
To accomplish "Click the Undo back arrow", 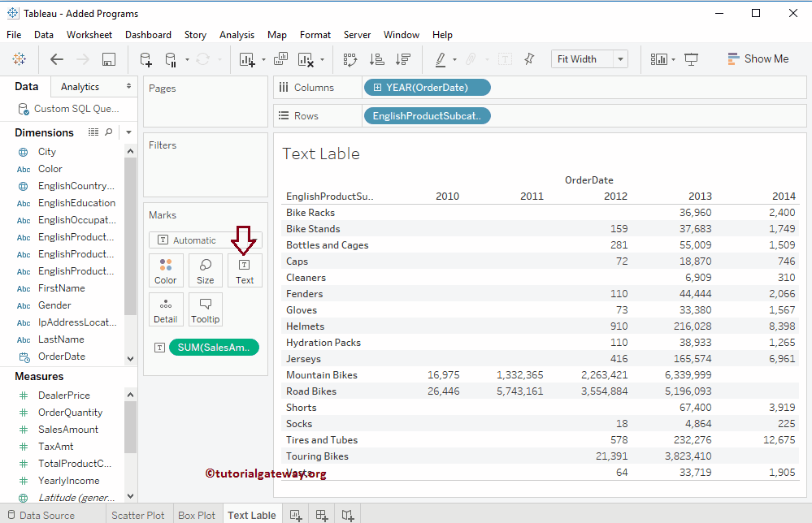I will [x=56, y=59].
